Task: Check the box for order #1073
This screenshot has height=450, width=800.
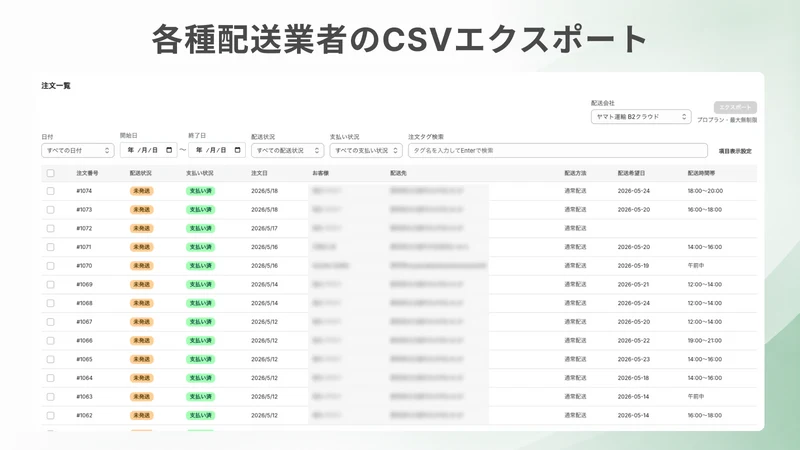Action: [x=51, y=210]
